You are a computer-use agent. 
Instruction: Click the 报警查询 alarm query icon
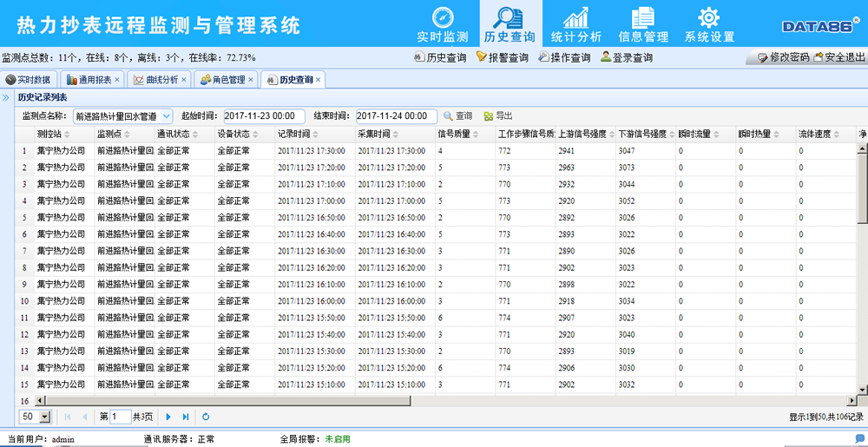point(502,58)
